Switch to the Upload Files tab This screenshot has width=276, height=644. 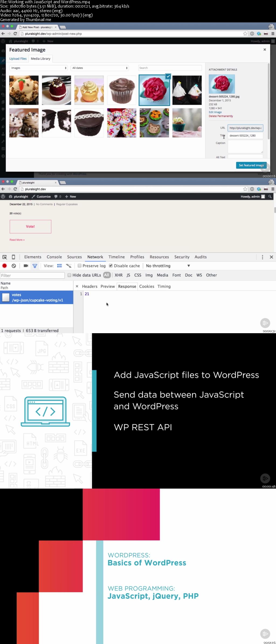(18, 59)
